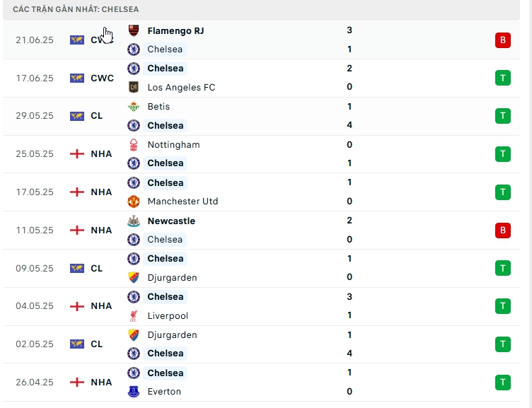Click the CL competition label on 02.05.25
Viewport: 532px width, 408px height.
pos(96,344)
